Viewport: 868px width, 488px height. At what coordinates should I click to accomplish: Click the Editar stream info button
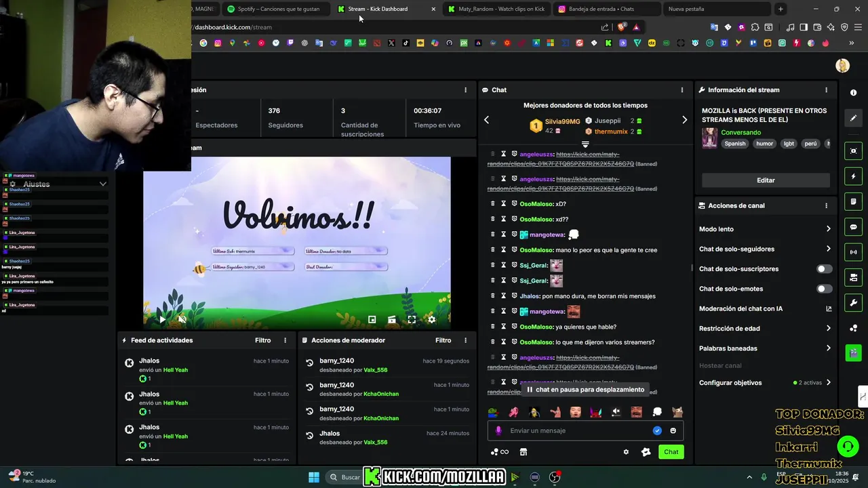[x=766, y=180]
